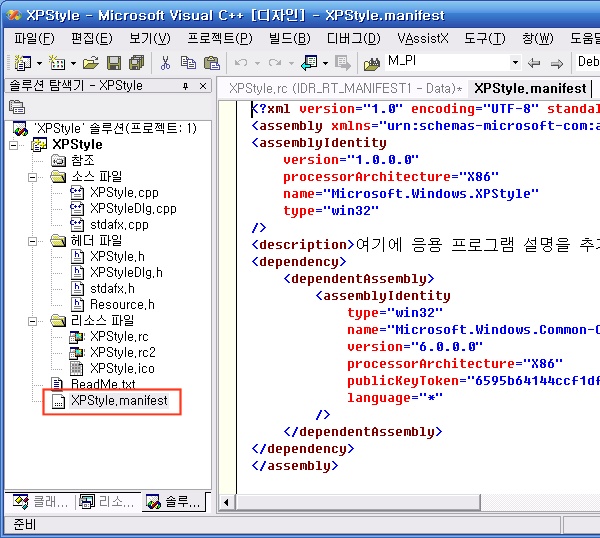
Task: Click the Navigate Forward toolbar icon
Action: 342,63
